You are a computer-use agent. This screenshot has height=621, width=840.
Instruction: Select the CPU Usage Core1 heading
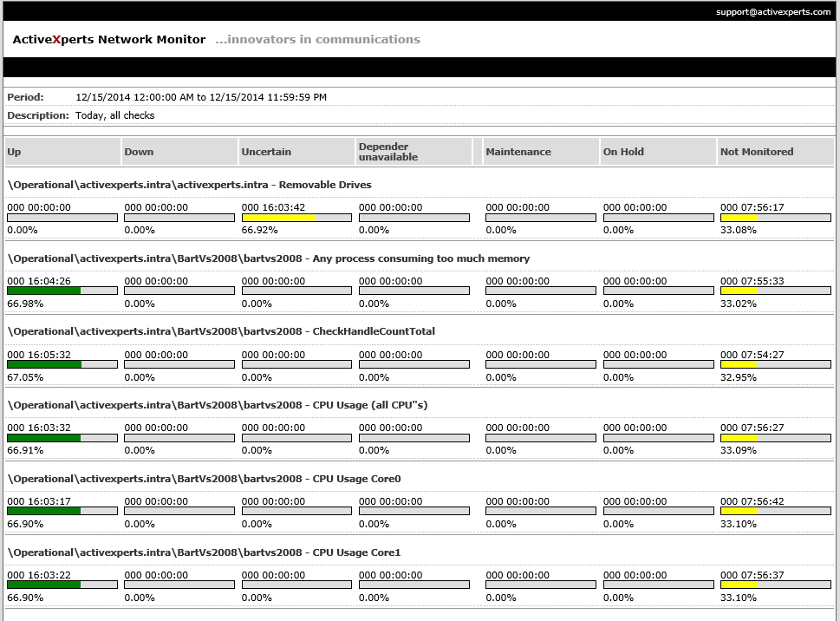tap(204, 552)
